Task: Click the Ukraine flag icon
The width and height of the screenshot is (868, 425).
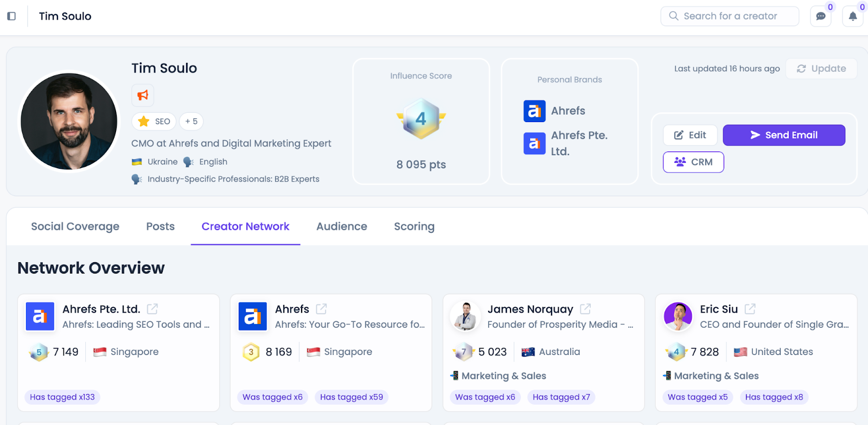Action: coord(137,162)
